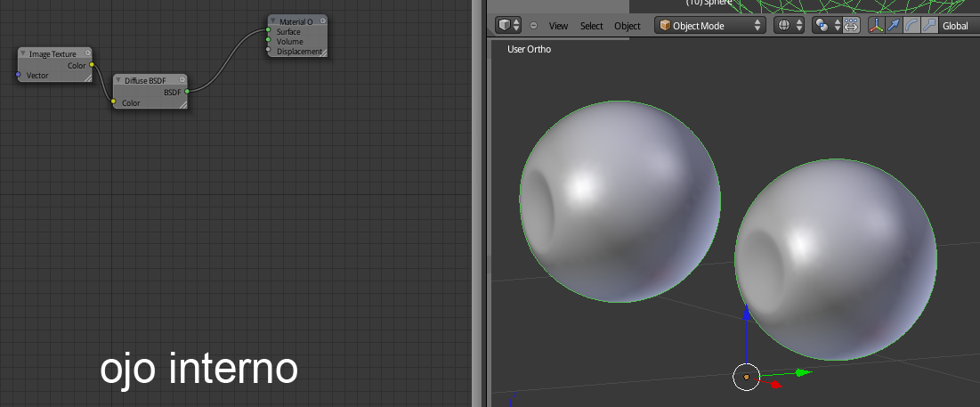Click the green Y-axis manipulator arrow

pyautogui.click(x=803, y=372)
